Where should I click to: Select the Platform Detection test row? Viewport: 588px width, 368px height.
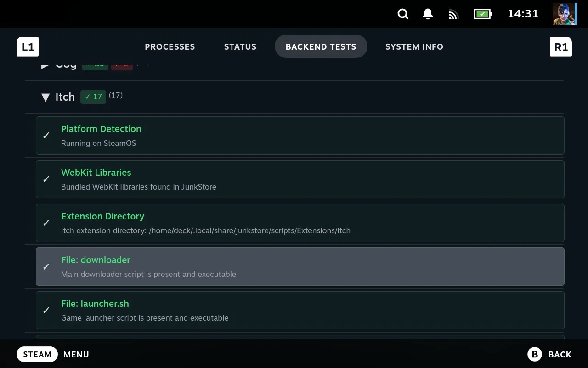click(300, 135)
